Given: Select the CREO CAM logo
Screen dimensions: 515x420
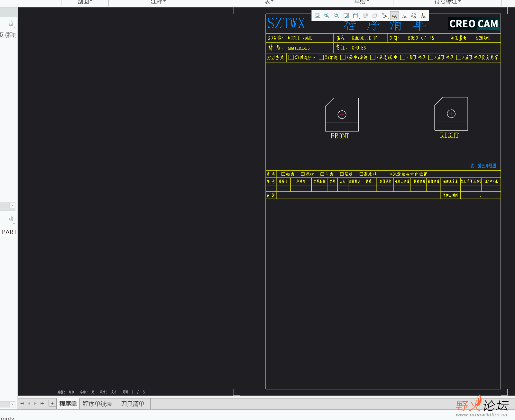Looking at the screenshot, I should (x=474, y=24).
